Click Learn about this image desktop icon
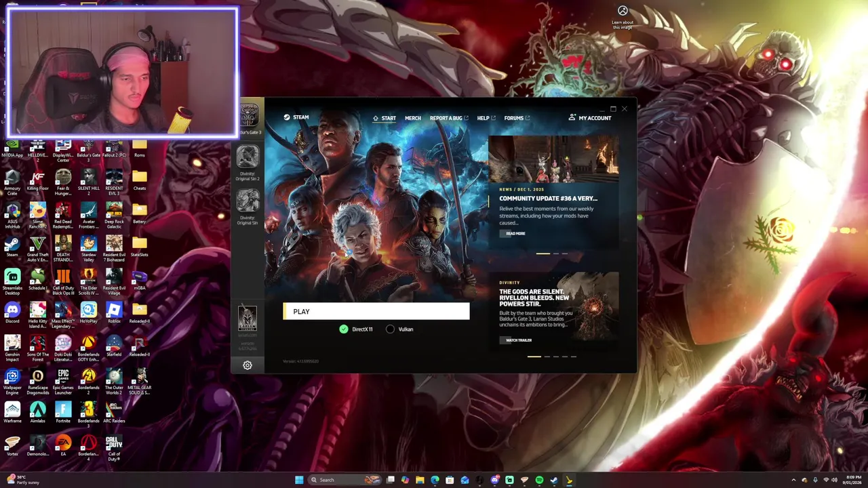This screenshot has width=868, height=488. [623, 17]
